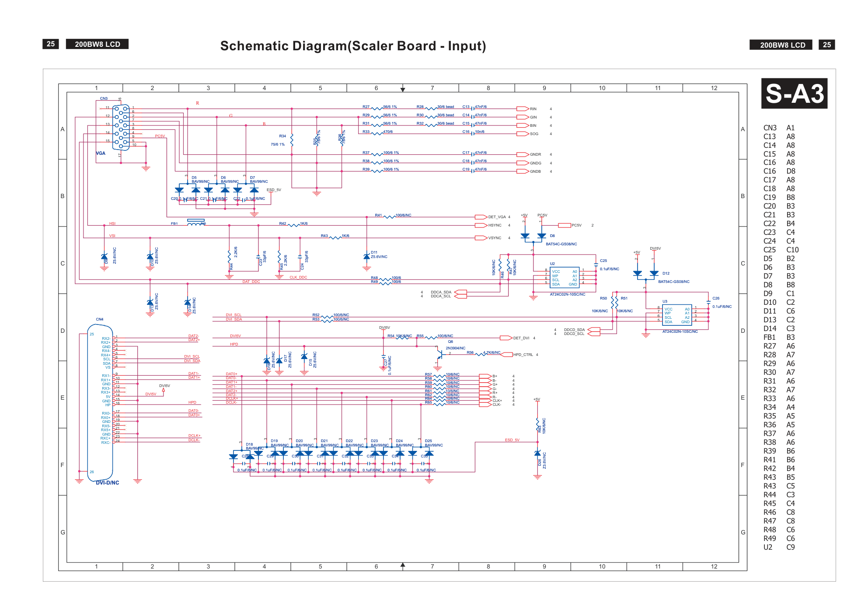Image resolution: width=868 pixels, height=614 pixels.
Task: Click the C13 47nF/6 capacitor label
Action: pyautogui.click(x=474, y=107)
